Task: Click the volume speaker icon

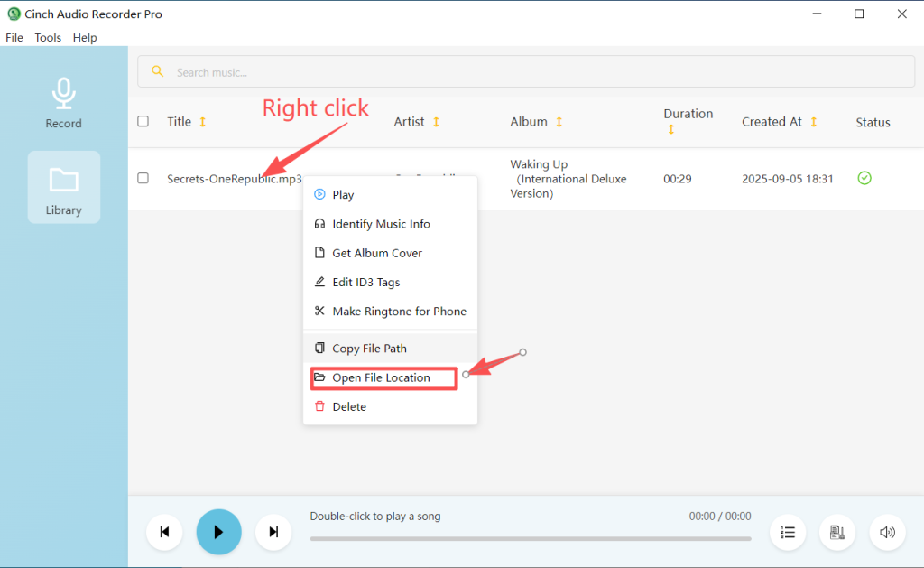Action: (x=887, y=532)
